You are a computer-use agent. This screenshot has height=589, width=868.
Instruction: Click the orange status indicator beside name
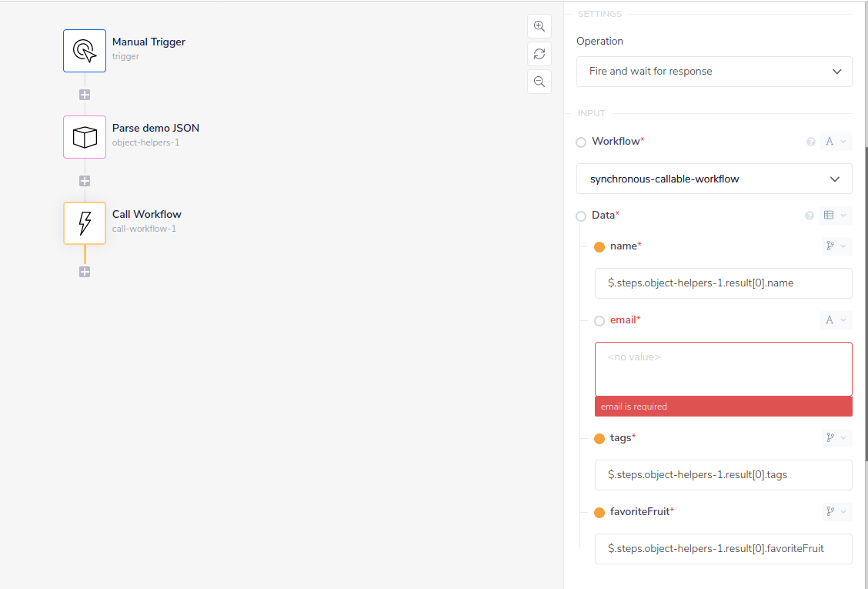(x=599, y=247)
